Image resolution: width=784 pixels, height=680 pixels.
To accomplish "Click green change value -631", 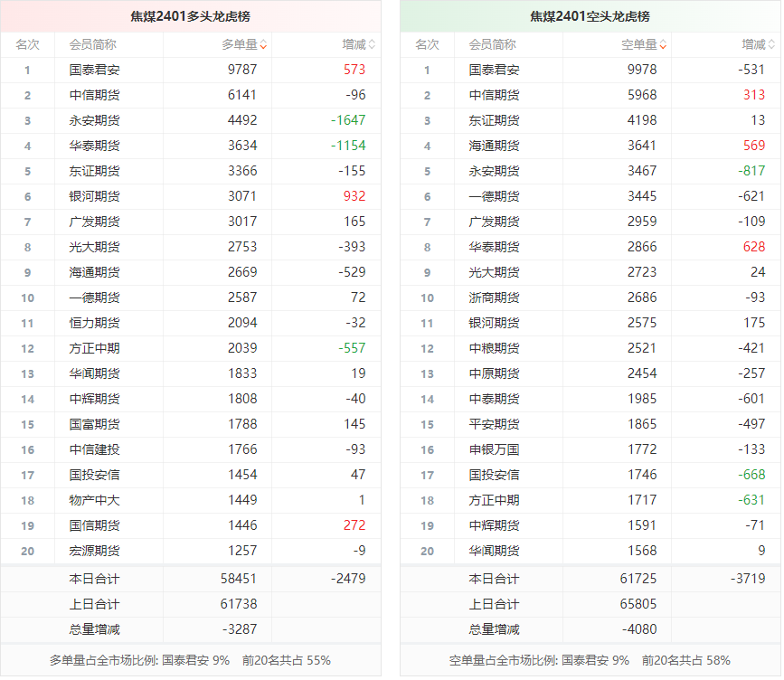I will [751, 500].
